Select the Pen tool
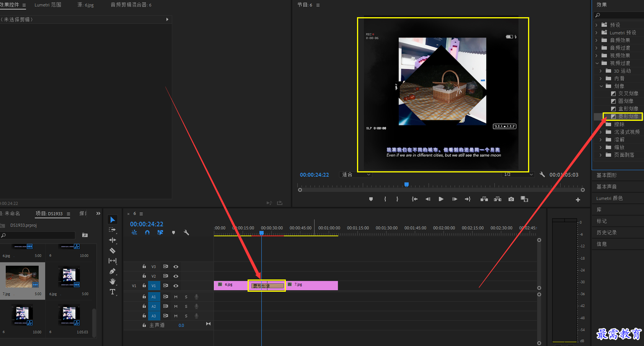 (112, 271)
